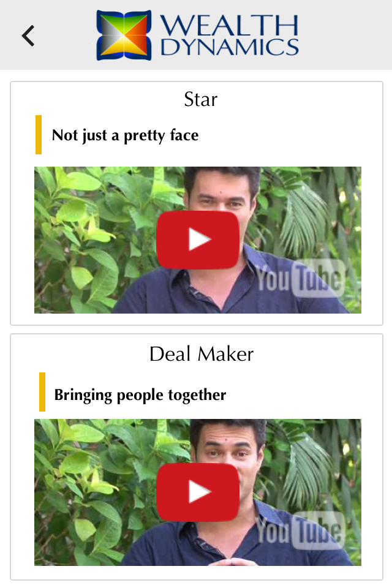Play the Star profile video
Image resolution: width=392 pixels, height=588 pixels.
coord(198,240)
